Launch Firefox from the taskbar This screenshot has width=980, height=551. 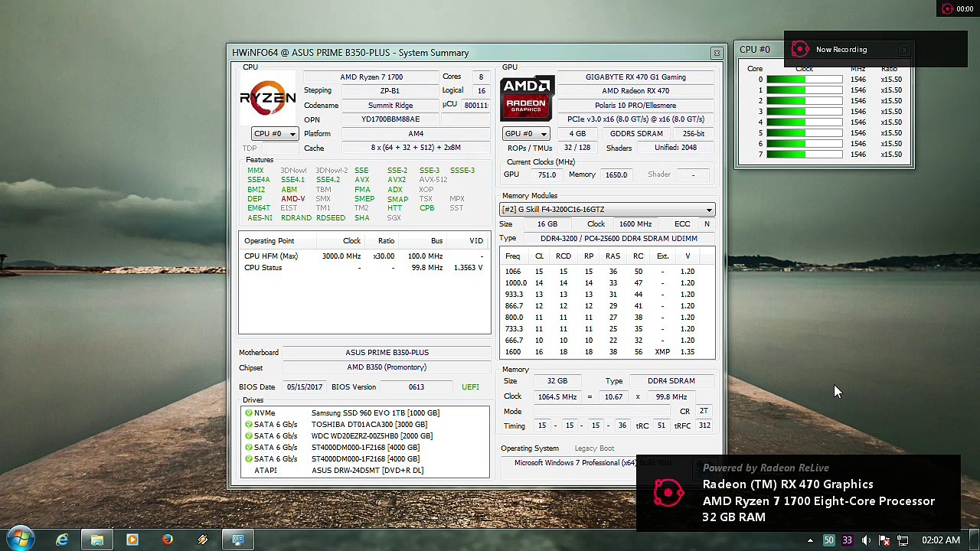point(167,540)
